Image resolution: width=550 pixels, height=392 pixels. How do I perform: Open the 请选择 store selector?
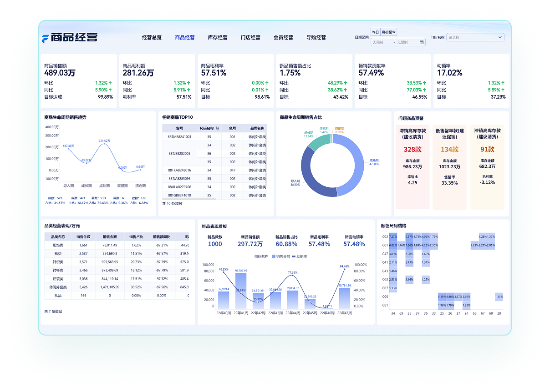pos(475,38)
